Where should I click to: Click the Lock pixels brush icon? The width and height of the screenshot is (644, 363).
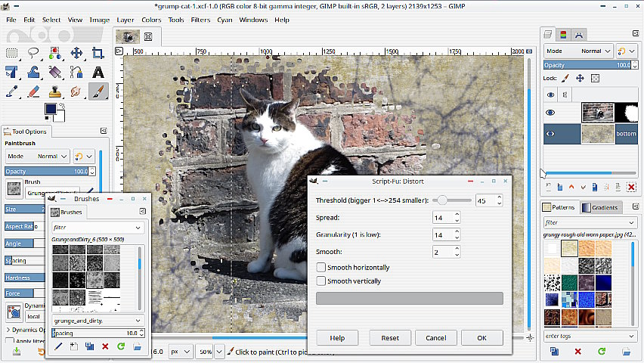click(x=565, y=78)
